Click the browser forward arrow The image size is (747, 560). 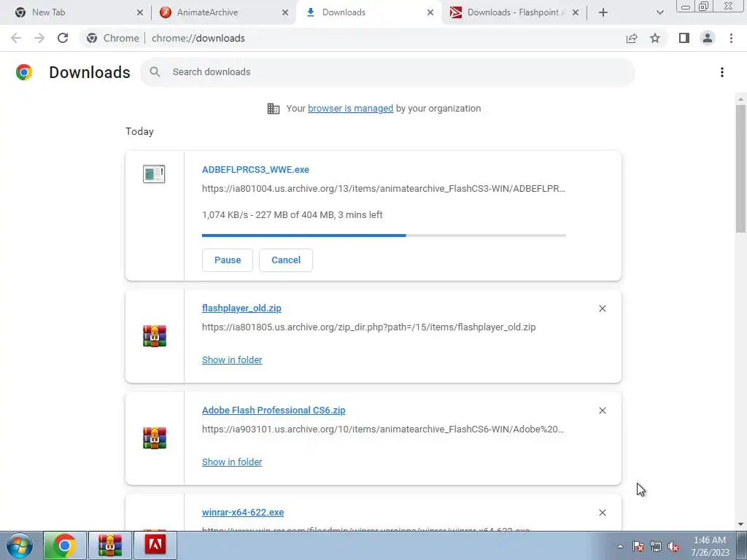(39, 38)
